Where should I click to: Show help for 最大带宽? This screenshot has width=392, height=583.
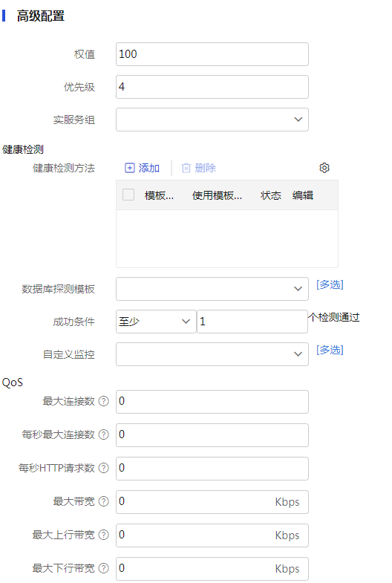coord(104,501)
